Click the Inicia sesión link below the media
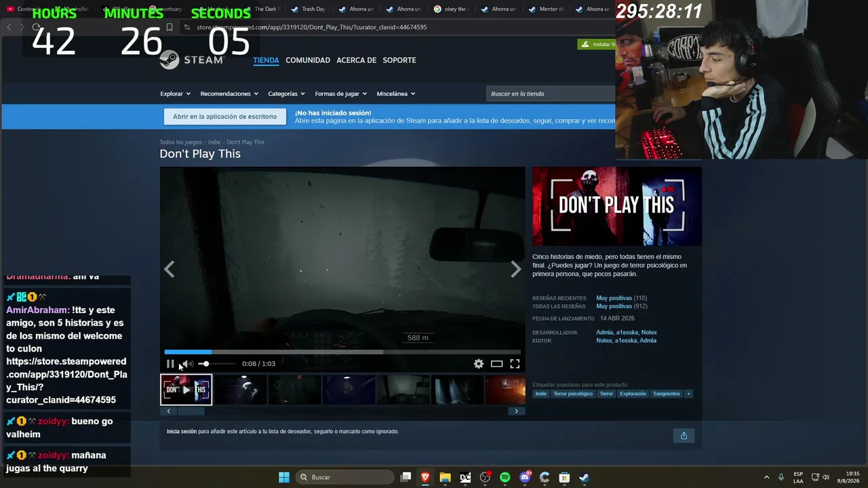868x488 pixels. (182, 432)
